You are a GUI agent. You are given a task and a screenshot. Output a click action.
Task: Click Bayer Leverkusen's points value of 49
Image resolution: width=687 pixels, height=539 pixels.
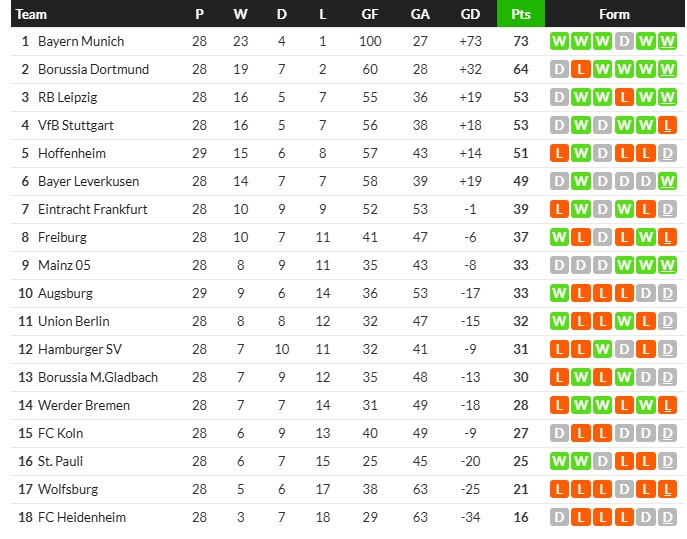[x=520, y=181]
